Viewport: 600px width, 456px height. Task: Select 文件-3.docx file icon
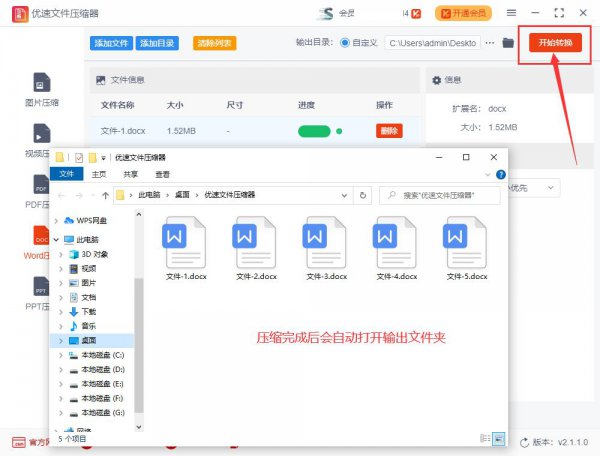click(x=326, y=248)
